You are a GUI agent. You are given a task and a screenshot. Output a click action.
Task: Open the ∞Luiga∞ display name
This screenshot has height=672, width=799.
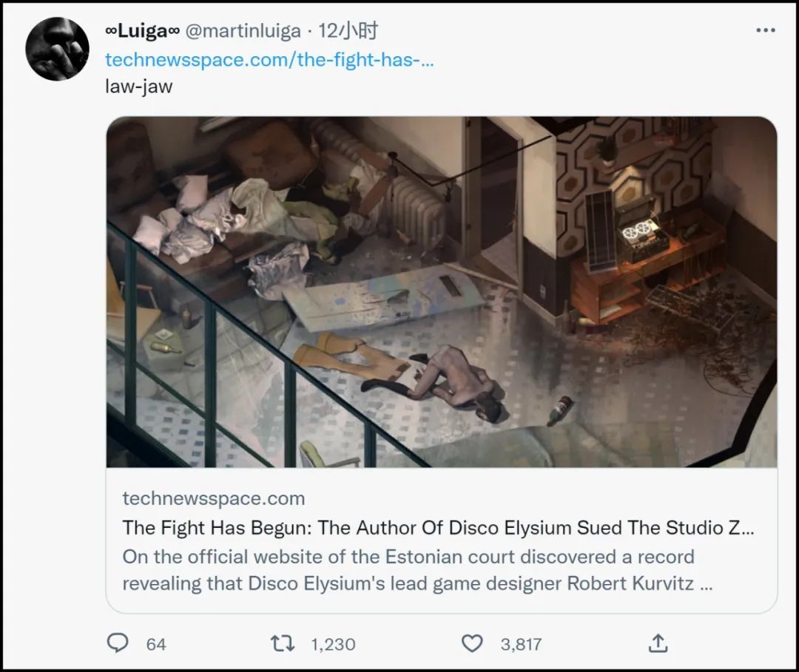click(x=142, y=31)
